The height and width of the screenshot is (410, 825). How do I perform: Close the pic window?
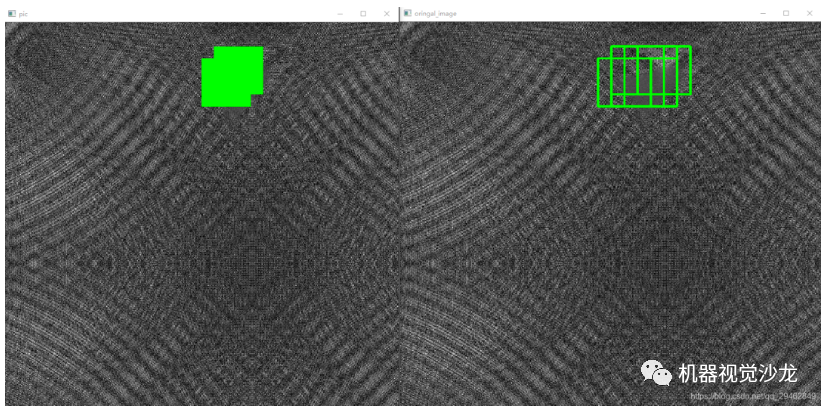click(387, 14)
